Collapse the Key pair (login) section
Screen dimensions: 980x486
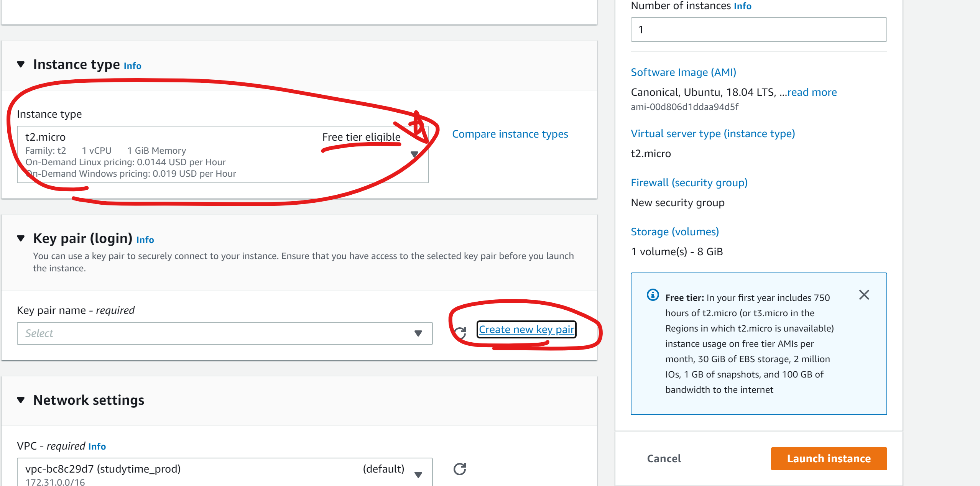click(x=21, y=238)
